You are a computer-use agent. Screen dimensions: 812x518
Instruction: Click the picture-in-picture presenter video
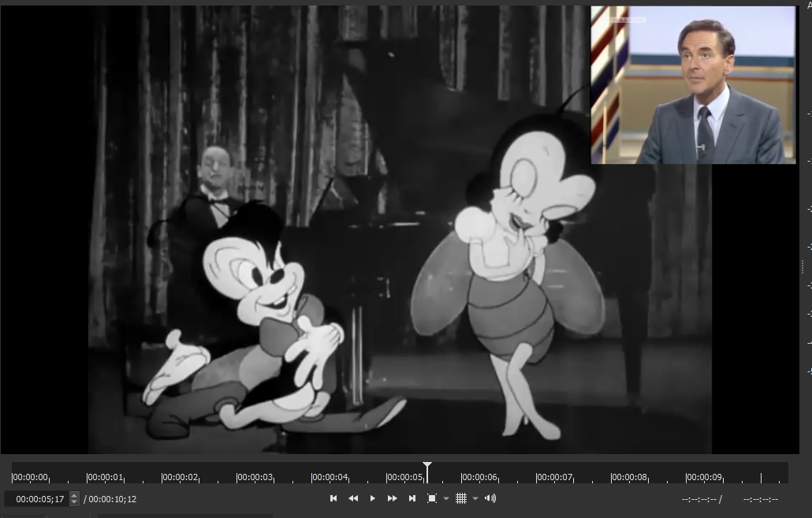click(694, 85)
